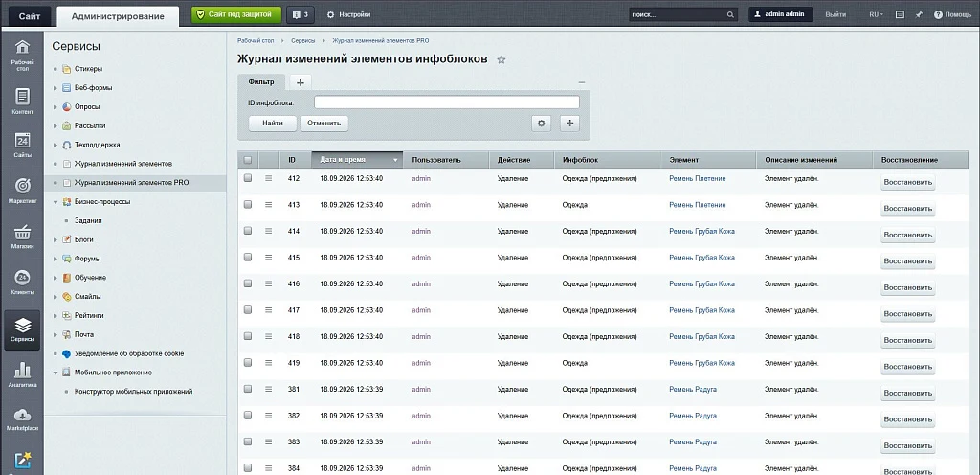Image resolution: width=980 pixels, height=475 pixels.
Task: Open the Маркетинг sidebar section
Action: tap(22, 191)
